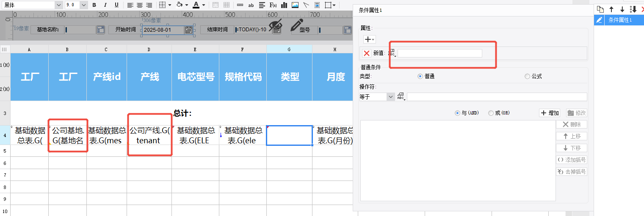This screenshot has width=644, height=216.
Task: Click the 添加括号 add brackets button
Action: (572, 160)
